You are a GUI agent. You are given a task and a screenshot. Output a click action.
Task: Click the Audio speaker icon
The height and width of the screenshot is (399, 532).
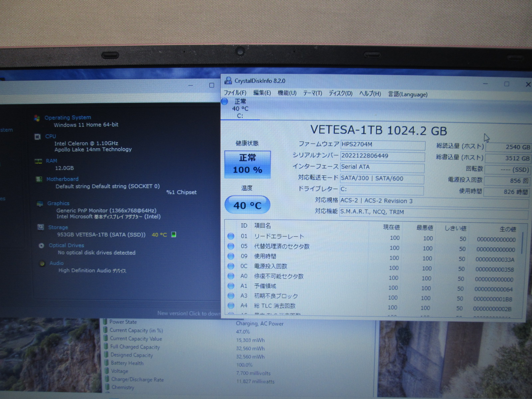42,263
